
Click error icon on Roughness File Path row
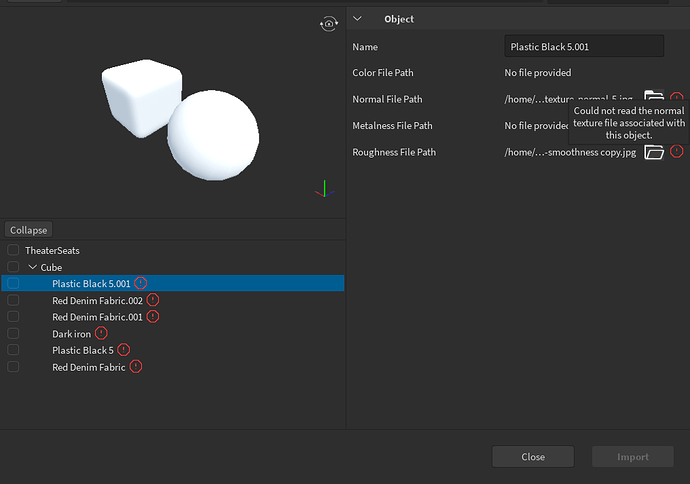(x=677, y=152)
